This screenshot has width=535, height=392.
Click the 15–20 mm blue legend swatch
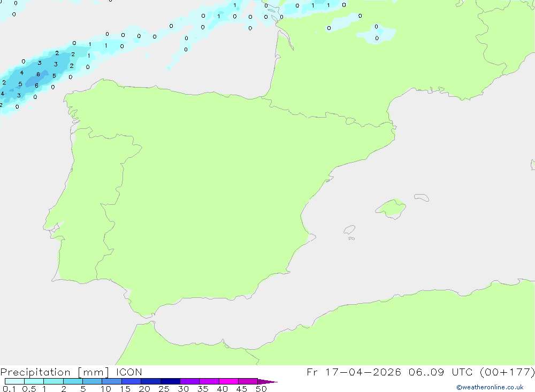132,381
